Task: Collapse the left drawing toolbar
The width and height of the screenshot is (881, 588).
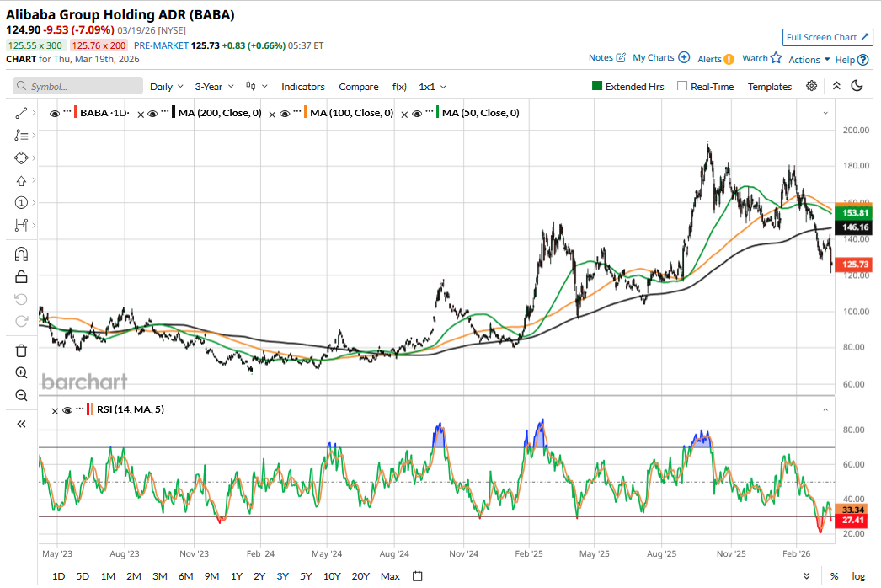Action: (22, 425)
